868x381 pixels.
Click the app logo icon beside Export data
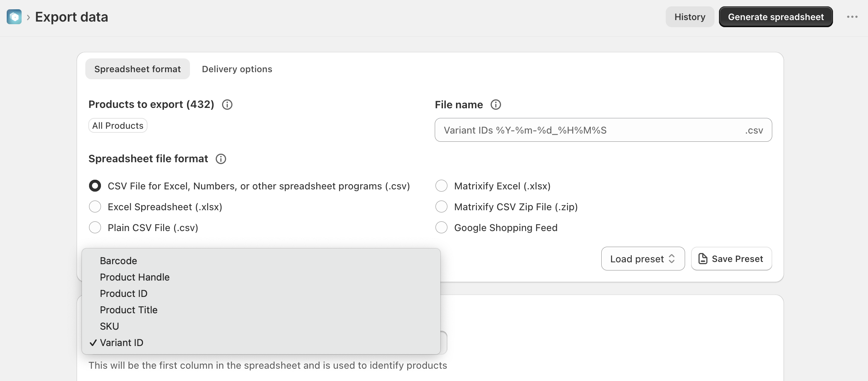click(14, 17)
